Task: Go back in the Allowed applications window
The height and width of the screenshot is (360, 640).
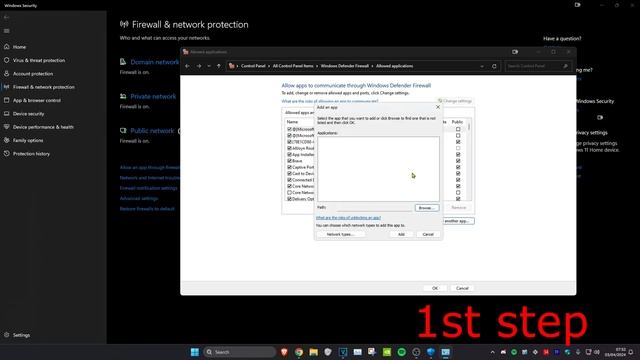Action: [x=187, y=66]
